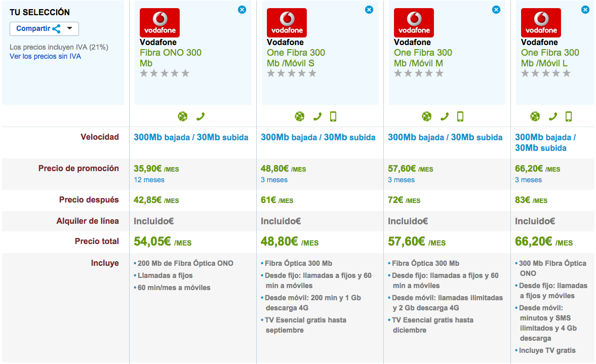Close the One Fibra 300 Mb /Móvil M column
The width and height of the screenshot is (596, 364).
(x=496, y=10)
